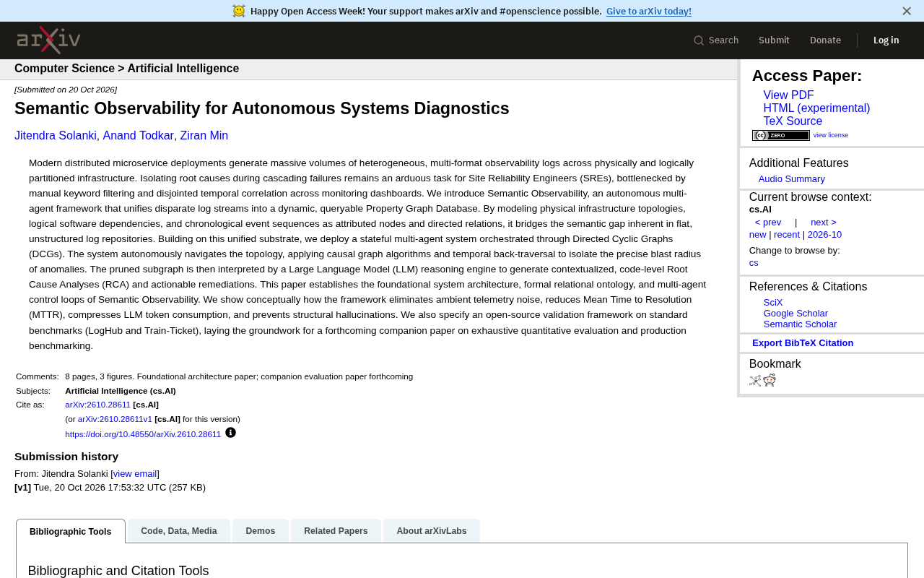
Task: Open author Jitendra Solanki's page
Action: [56, 136]
